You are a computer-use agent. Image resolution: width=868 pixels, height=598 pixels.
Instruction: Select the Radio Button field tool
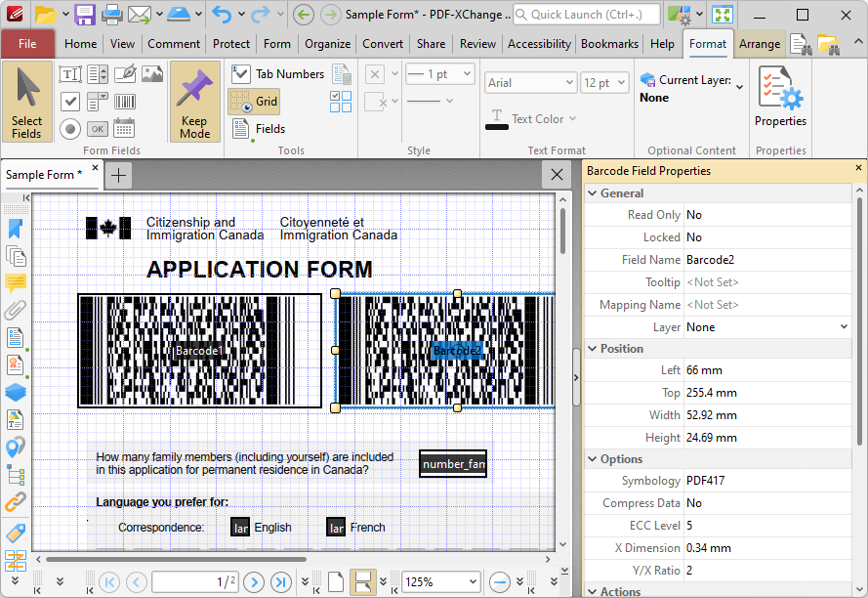(70, 128)
